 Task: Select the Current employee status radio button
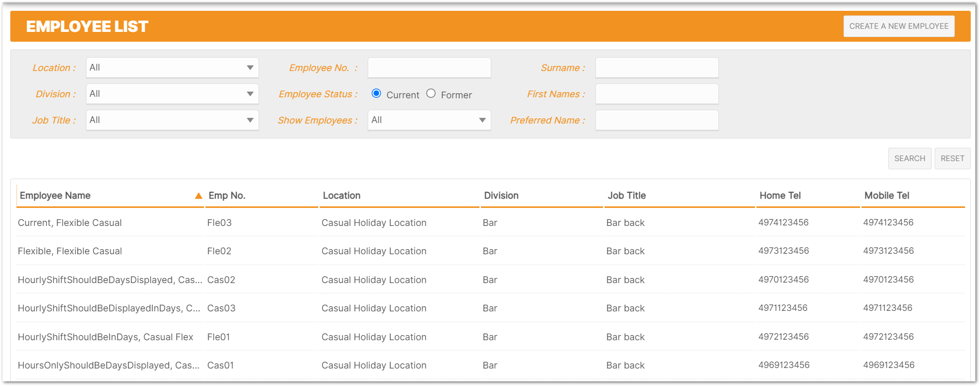[376, 94]
